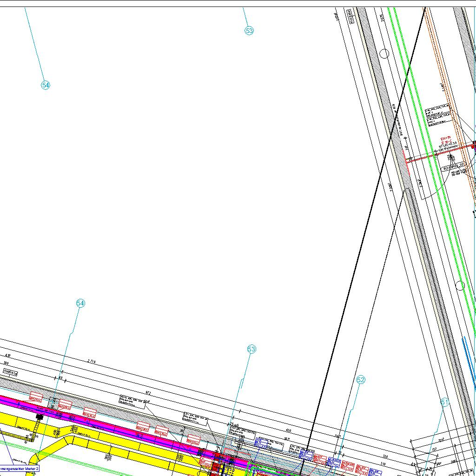Click the 310 dimension text
Viewport: 476px width, 476px height.
tap(383, 464)
